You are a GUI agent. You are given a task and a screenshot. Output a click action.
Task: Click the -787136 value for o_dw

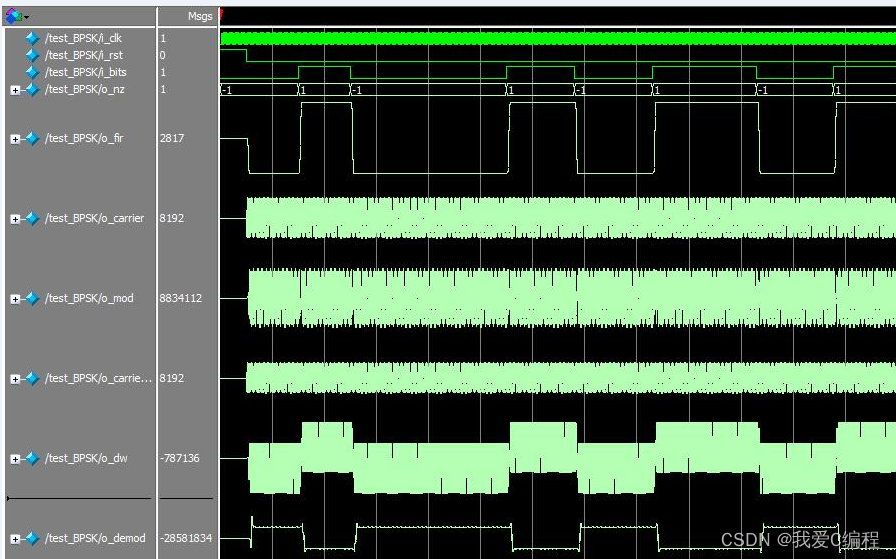click(179, 458)
